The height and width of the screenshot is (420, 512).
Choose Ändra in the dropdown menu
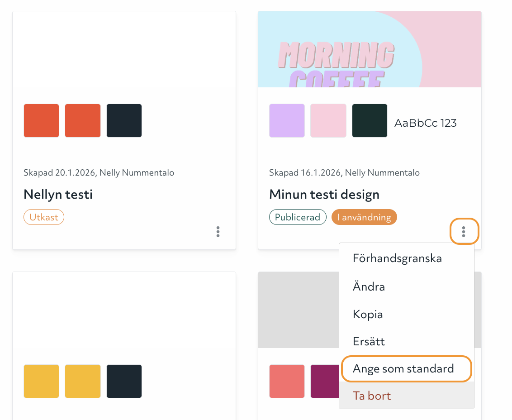(369, 286)
